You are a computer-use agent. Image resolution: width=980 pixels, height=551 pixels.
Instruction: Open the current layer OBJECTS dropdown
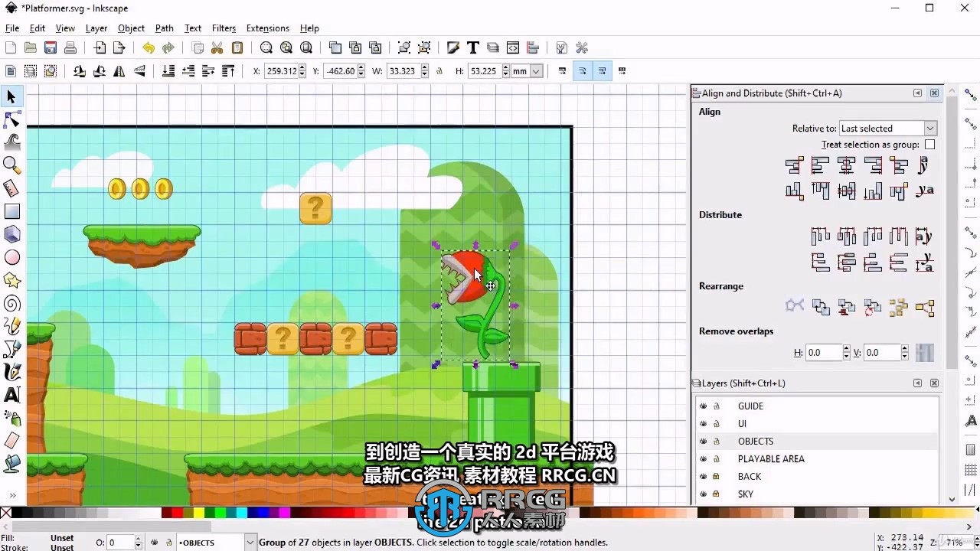point(216,543)
